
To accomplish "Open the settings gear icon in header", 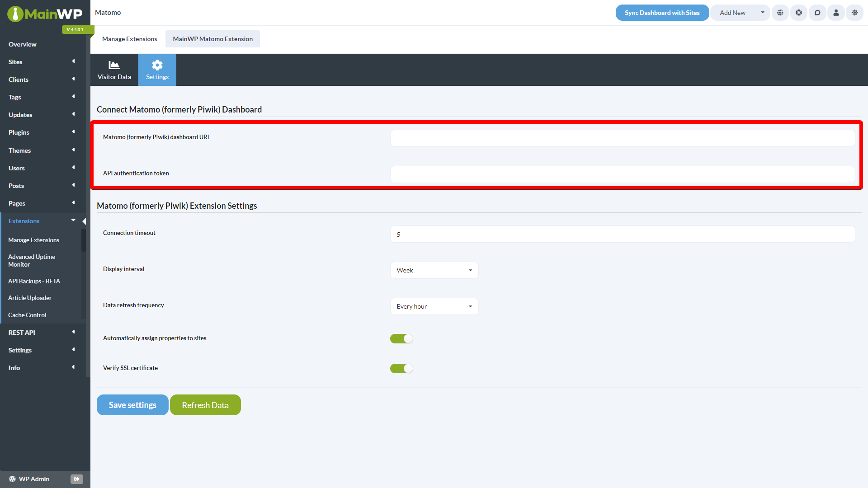I will pos(854,13).
